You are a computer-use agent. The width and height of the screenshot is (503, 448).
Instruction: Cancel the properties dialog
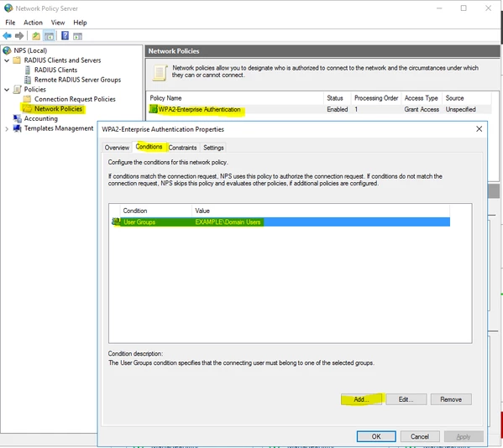point(420,436)
